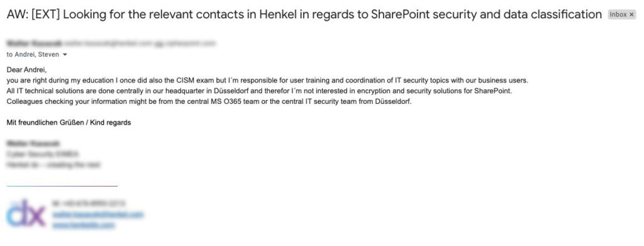Click the email subject about SharePoint security
Viewport: 644px width, 246px height.
[304, 14]
